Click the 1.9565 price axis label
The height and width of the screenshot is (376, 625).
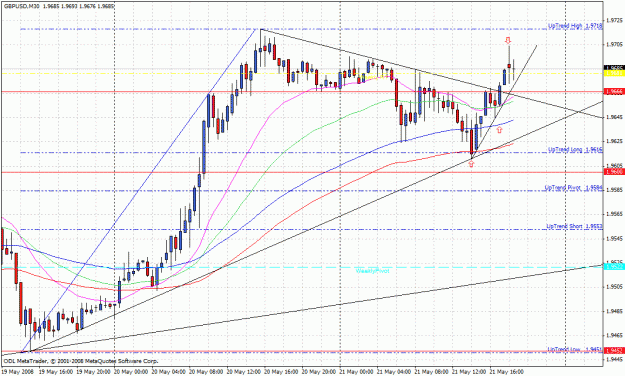pos(615,214)
